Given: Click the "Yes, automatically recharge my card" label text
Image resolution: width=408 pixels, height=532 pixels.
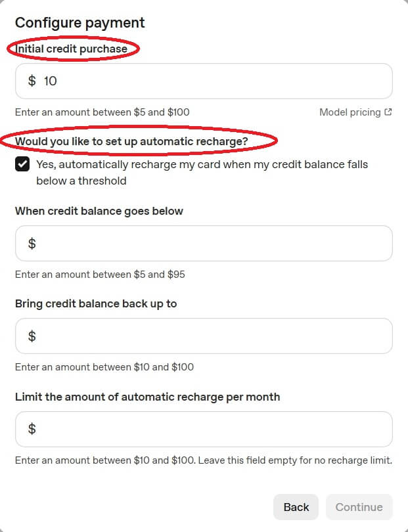Looking at the screenshot, I should (202, 164).
